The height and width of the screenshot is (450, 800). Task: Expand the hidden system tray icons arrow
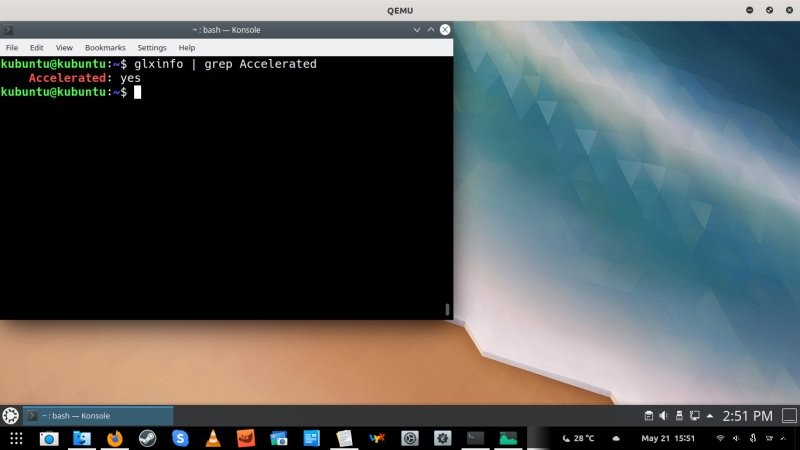[710, 416]
